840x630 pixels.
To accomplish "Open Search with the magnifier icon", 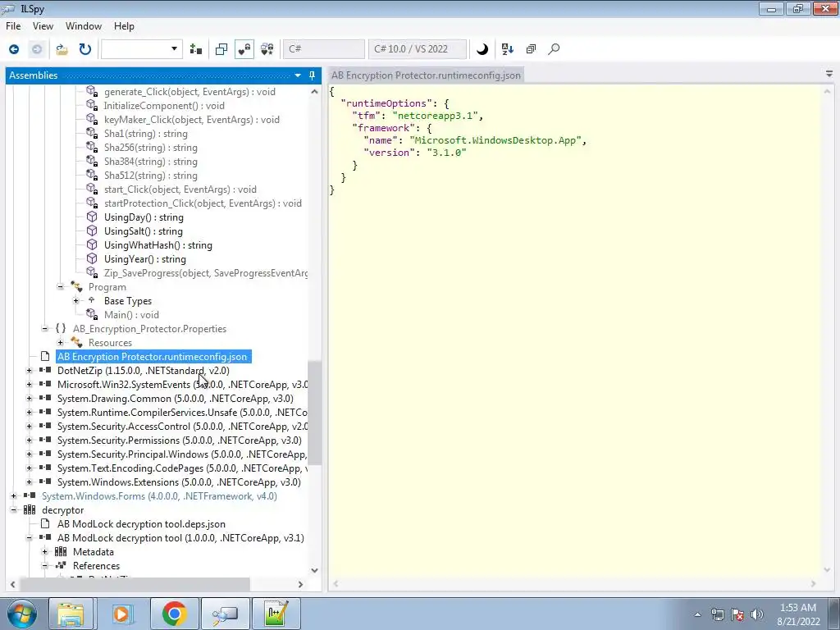I will click(554, 49).
